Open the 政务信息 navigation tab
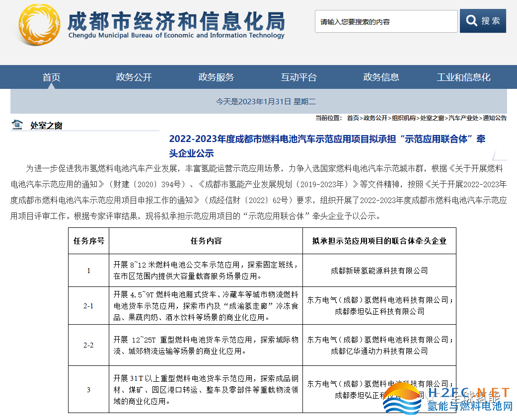 click(x=381, y=77)
